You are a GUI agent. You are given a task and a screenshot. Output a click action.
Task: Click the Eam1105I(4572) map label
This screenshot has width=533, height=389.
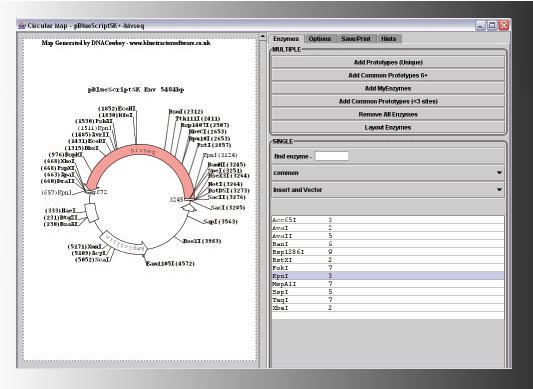click(x=170, y=264)
